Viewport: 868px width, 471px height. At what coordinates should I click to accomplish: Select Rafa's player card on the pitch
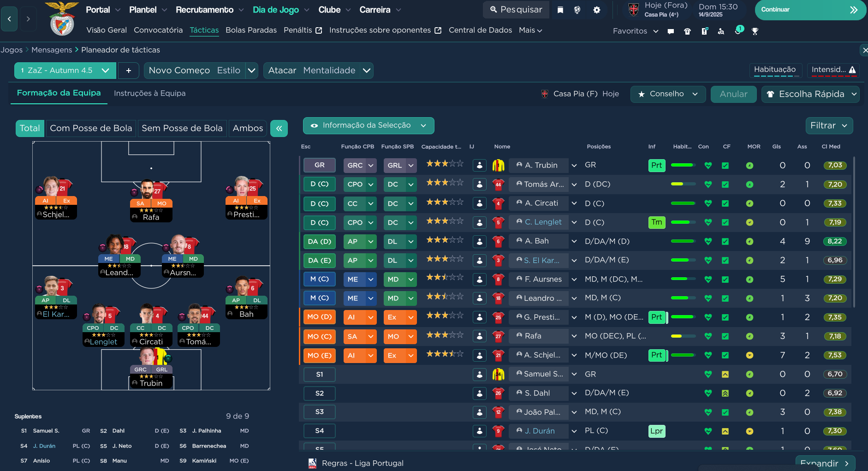point(151,201)
